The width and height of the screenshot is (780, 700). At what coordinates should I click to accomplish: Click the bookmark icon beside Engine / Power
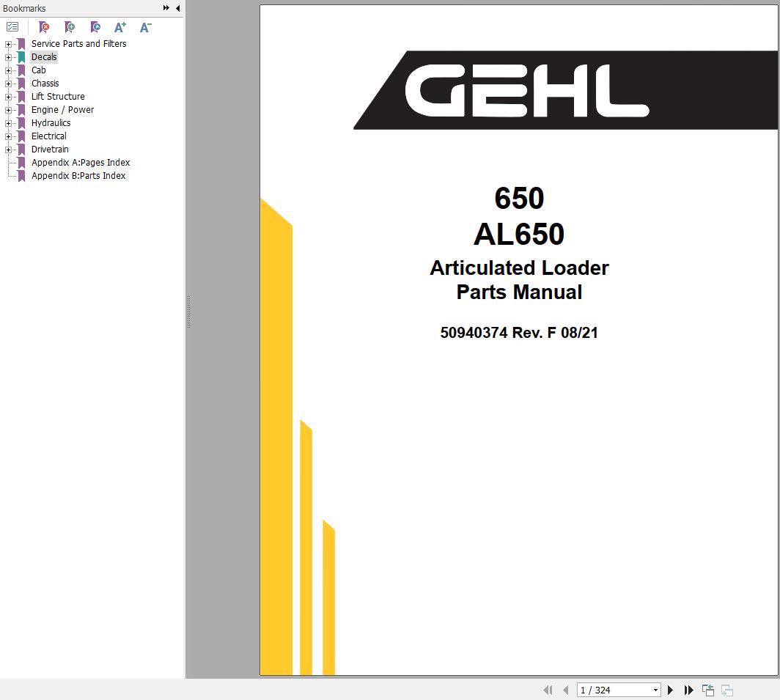21,110
